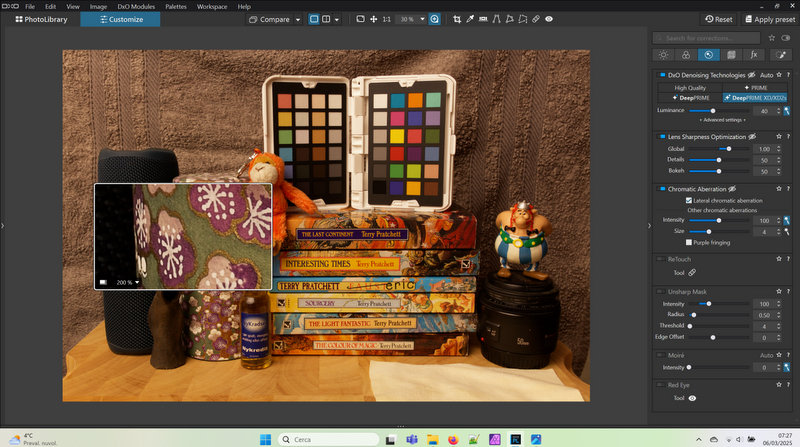Open the Compare dropdown arrow
This screenshot has height=447, width=800.
[298, 19]
